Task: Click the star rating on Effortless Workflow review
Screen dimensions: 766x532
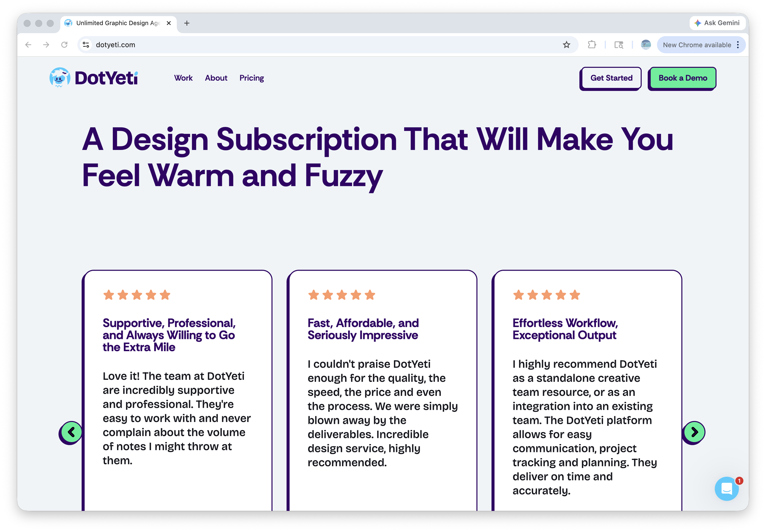Action: 546,295
